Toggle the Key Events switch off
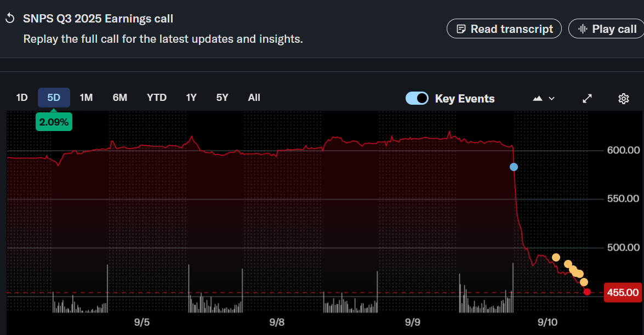This screenshot has height=335, width=644. click(417, 98)
